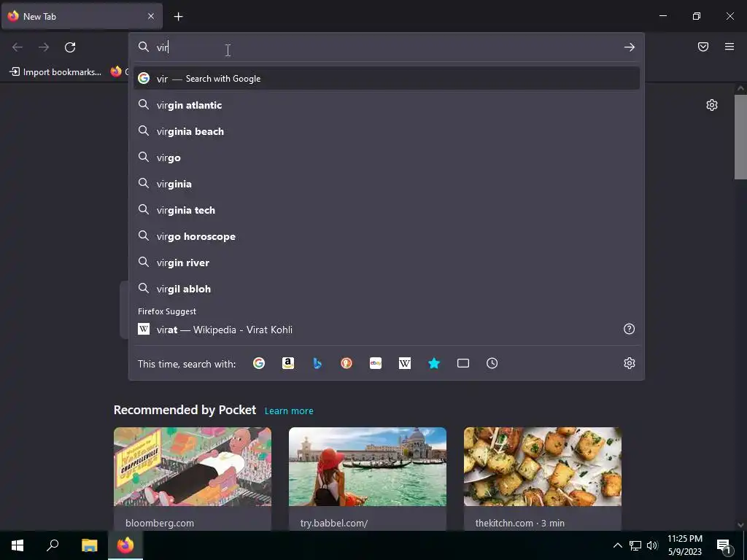The height and width of the screenshot is (560, 747).
Task: Open notification center icon
Action: tap(724, 545)
